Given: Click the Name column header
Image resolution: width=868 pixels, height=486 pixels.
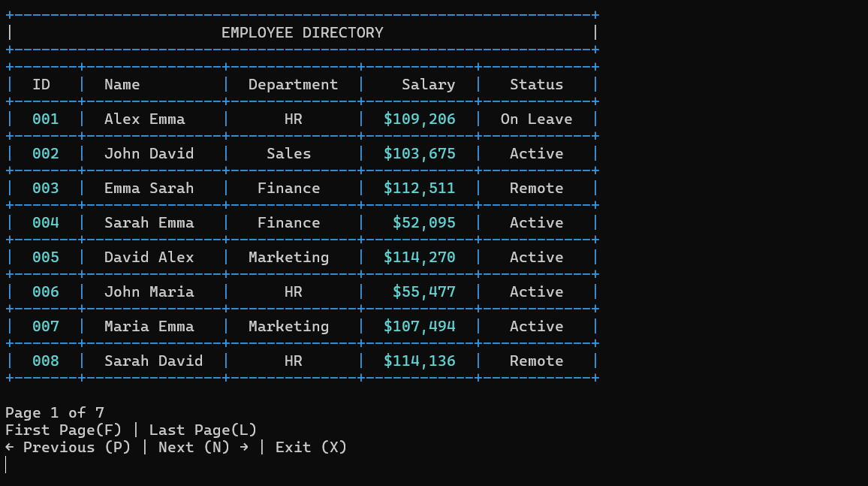Looking at the screenshot, I should point(122,84).
